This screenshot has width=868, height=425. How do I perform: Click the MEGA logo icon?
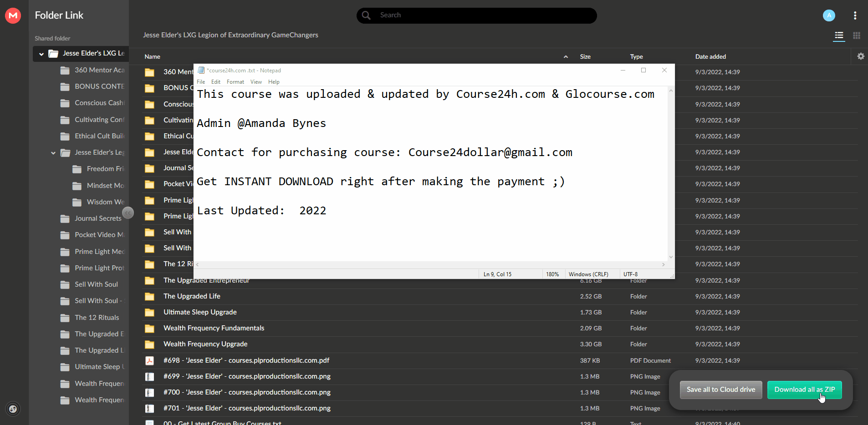point(13,15)
